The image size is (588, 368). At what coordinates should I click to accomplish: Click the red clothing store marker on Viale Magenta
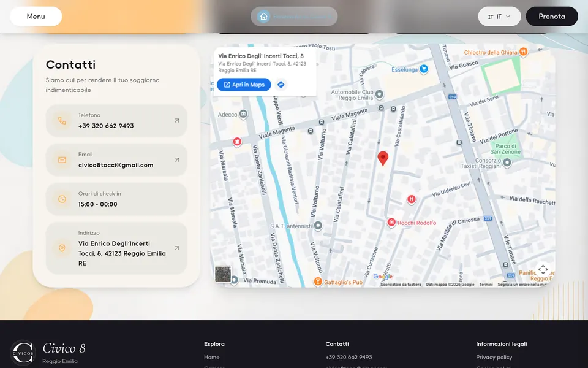point(236,142)
